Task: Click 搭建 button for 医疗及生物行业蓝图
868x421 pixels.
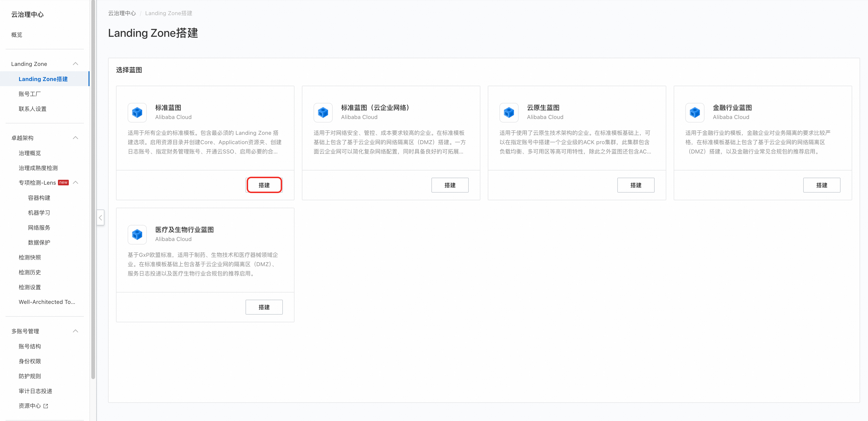Action: 264,307
